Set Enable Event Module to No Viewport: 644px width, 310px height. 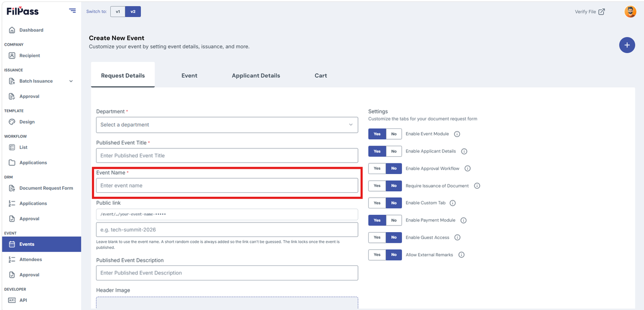pos(394,134)
